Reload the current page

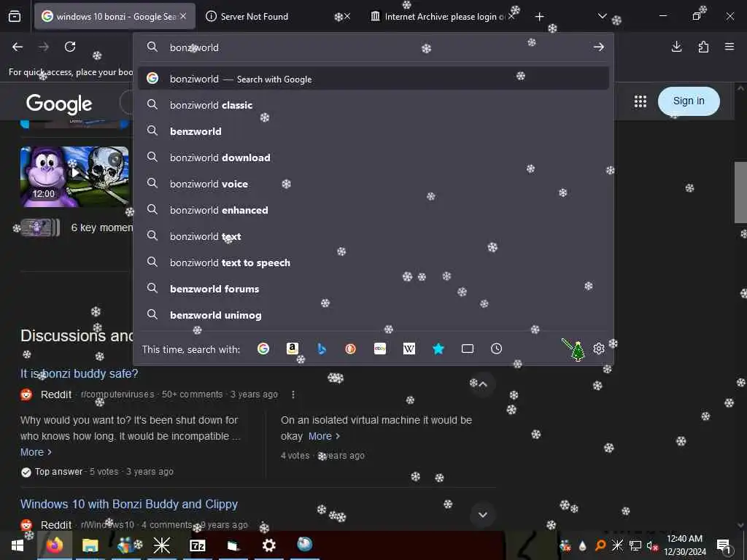click(x=70, y=47)
